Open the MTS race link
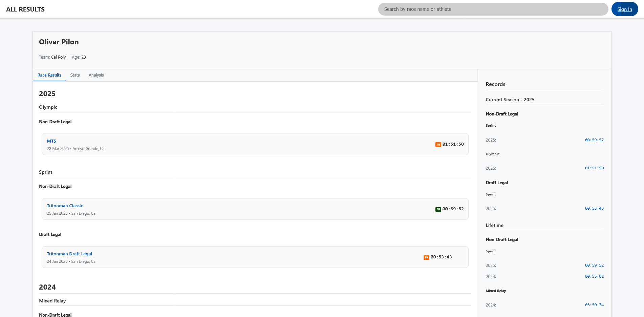Image resolution: width=644 pixels, height=317 pixels. pyautogui.click(x=51, y=141)
